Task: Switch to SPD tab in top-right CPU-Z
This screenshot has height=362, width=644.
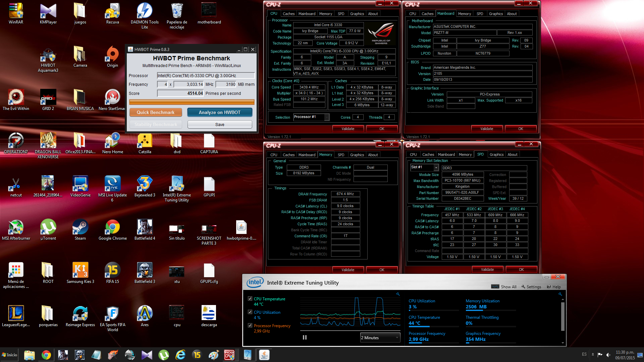Action: tap(480, 14)
